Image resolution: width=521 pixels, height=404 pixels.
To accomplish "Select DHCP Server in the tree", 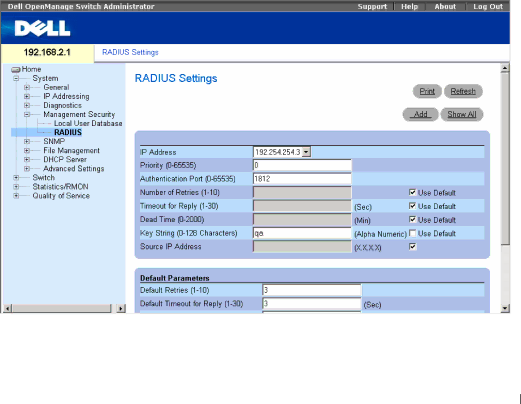I will click(65, 159).
